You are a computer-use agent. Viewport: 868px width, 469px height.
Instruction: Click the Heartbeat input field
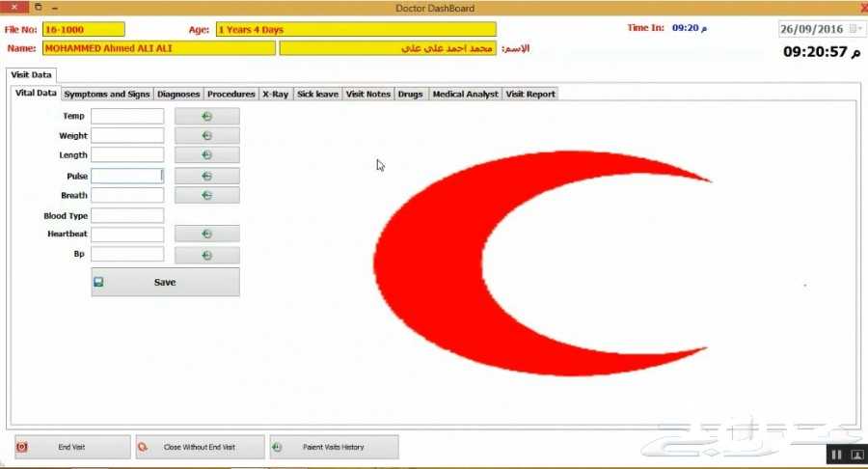(x=127, y=234)
